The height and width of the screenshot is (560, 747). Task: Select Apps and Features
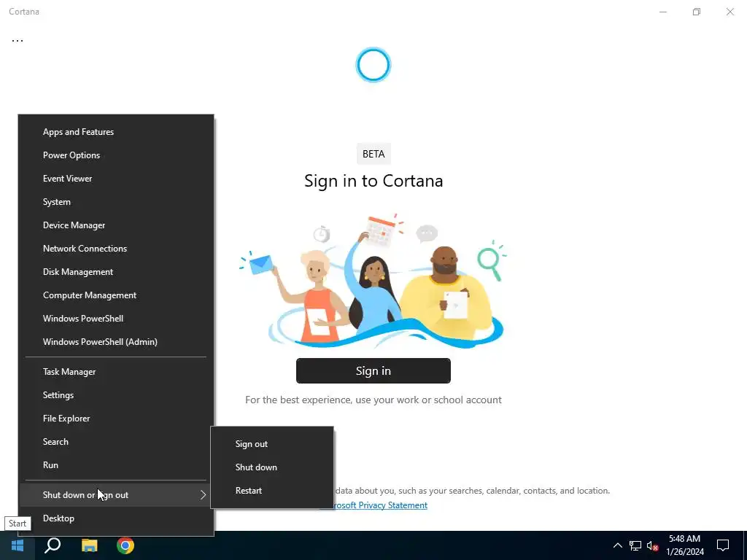click(116, 132)
